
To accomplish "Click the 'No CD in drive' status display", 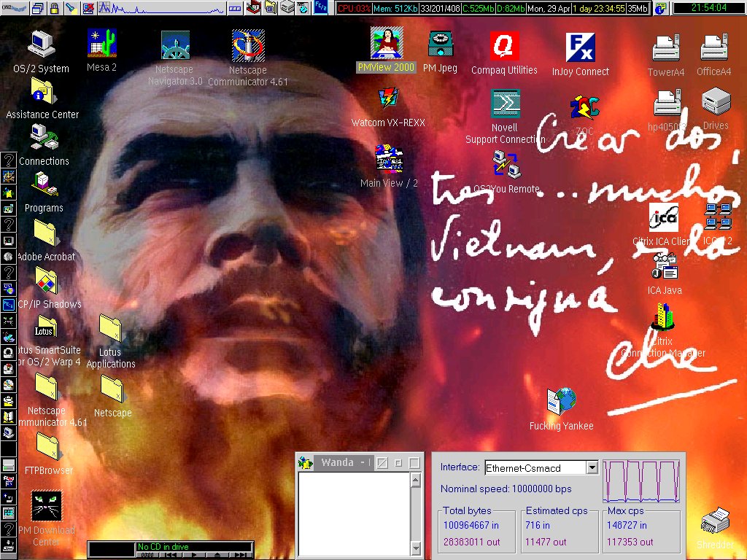I will tap(194, 547).
